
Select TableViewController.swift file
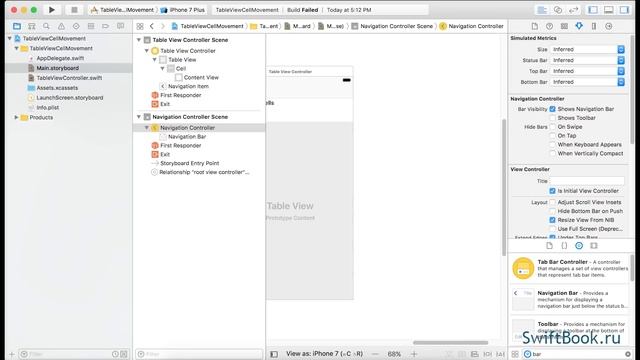[x=69, y=78]
